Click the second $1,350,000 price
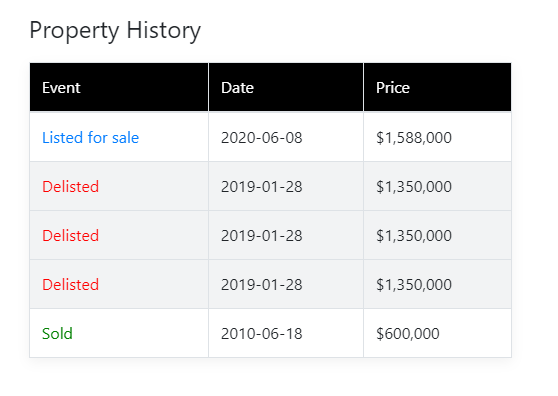Viewport: 558px width, 396px height. (414, 236)
